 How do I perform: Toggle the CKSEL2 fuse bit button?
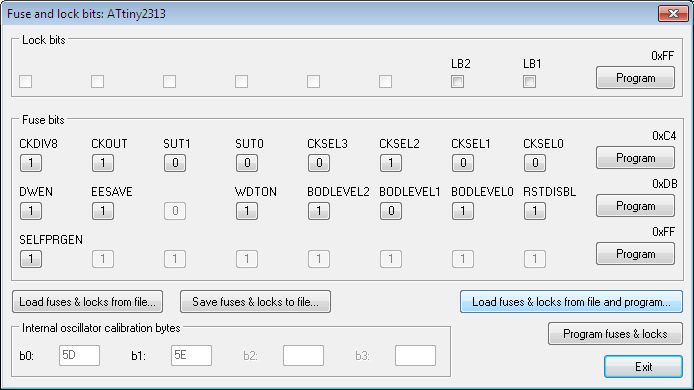pos(391,163)
